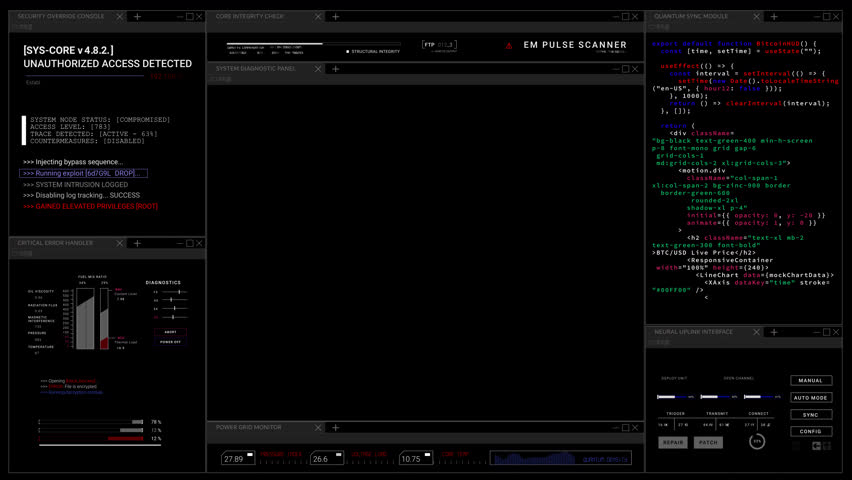Click 'SYSTEM INTRUSION LOGGED' line

(x=76, y=185)
